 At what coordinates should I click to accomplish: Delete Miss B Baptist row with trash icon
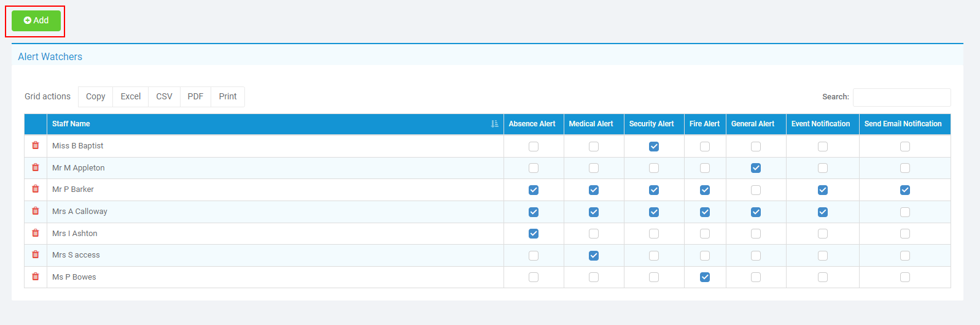pos(36,145)
